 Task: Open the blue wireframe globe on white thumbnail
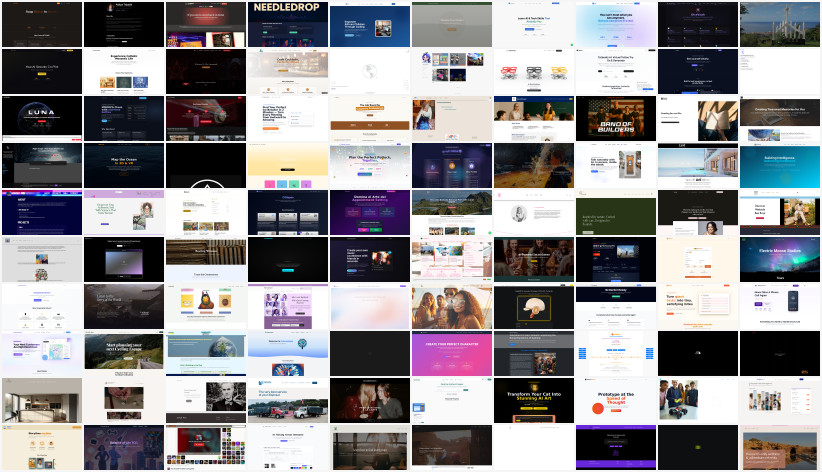pyautogui.click(x=370, y=71)
